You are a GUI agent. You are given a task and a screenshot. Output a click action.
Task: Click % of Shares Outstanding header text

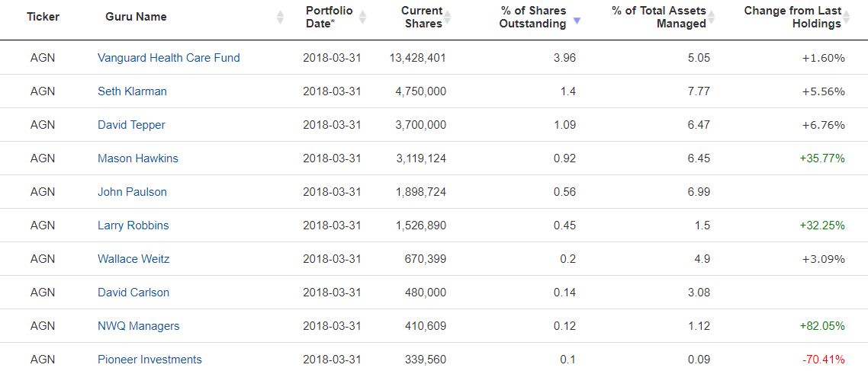click(533, 17)
